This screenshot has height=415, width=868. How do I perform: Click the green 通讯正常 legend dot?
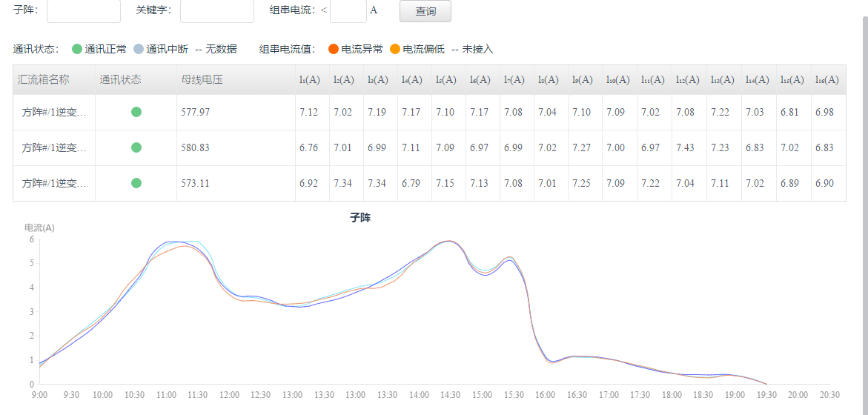pyautogui.click(x=76, y=49)
